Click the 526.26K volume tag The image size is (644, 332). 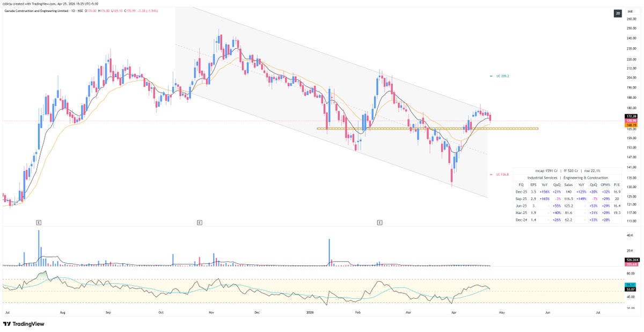pos(631,260)
